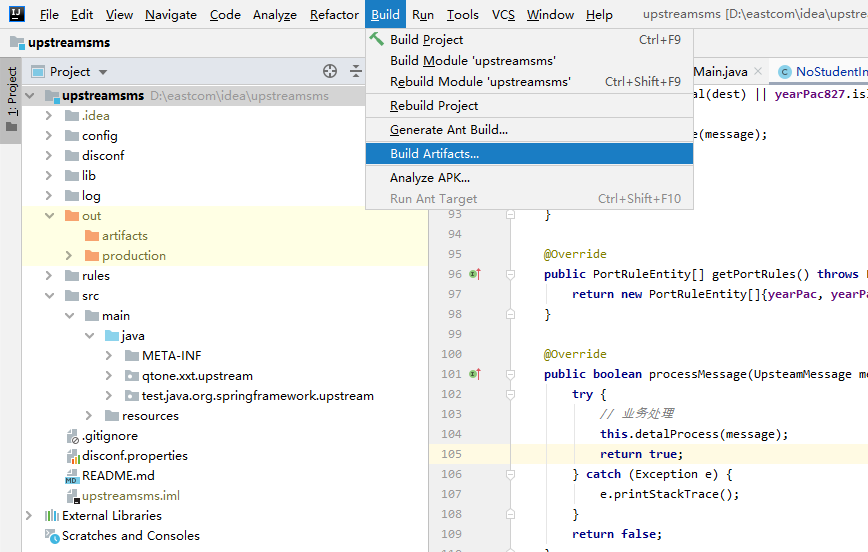Click the Scratches and Consoles icon
The width and height of the screenshot is (868, 552).
[52, 536]
